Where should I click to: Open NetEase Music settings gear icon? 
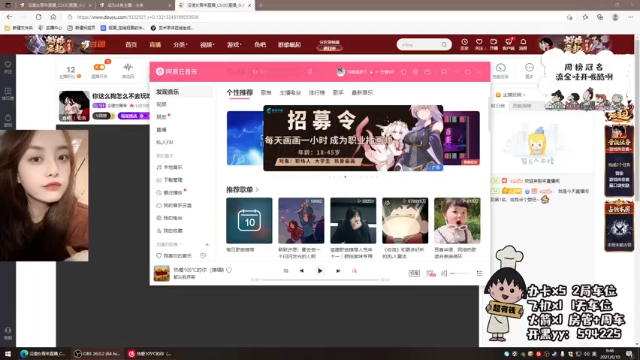(x=416, y=72)
